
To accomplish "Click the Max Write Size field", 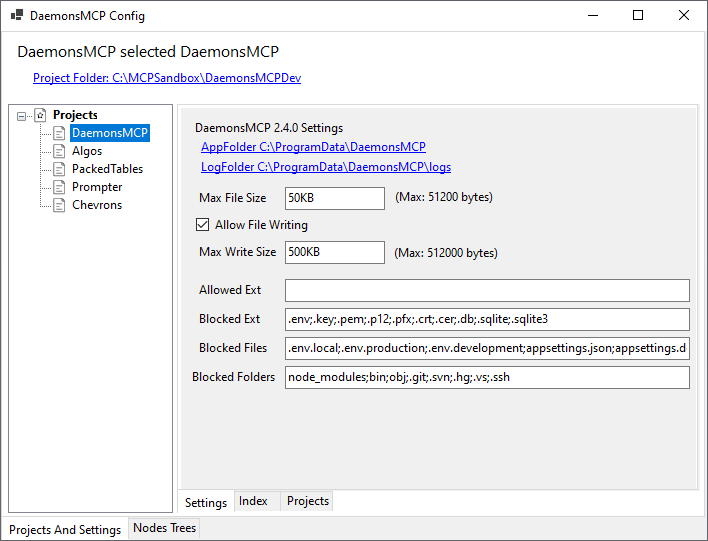I will (x=335, y=252).
